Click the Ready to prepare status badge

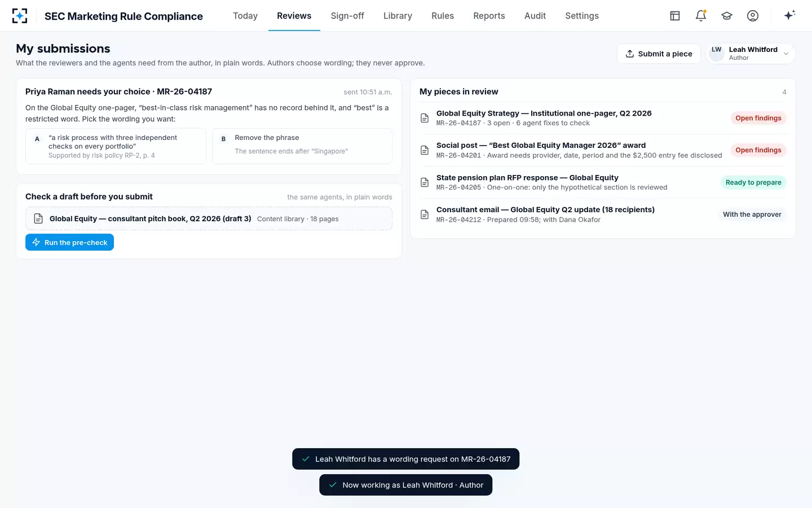point(753,182)
